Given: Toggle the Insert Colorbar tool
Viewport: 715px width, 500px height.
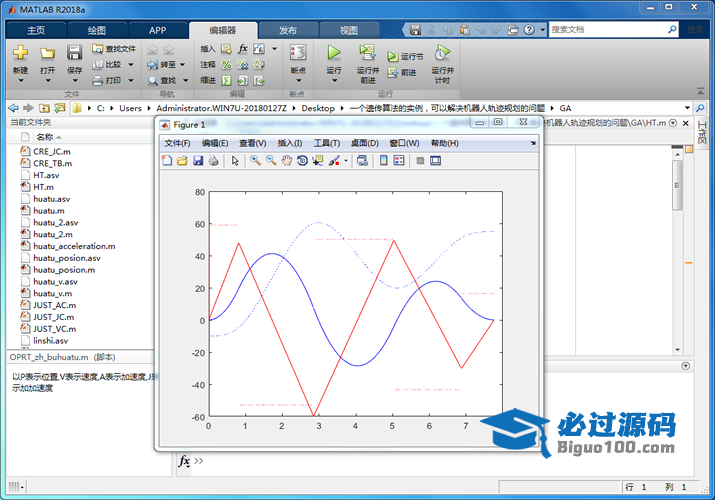Looking at the screenshot, I should click(384, 161).
